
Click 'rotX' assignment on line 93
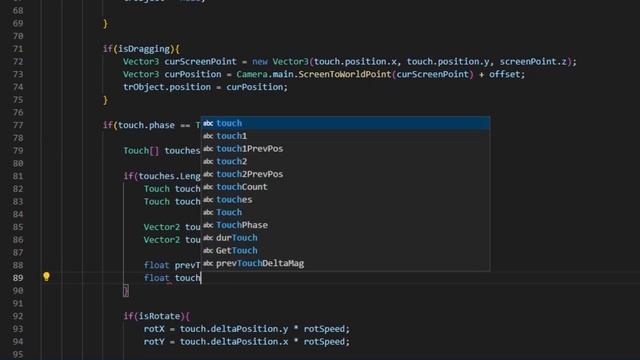pyautogui.click(x=154, y=329)
